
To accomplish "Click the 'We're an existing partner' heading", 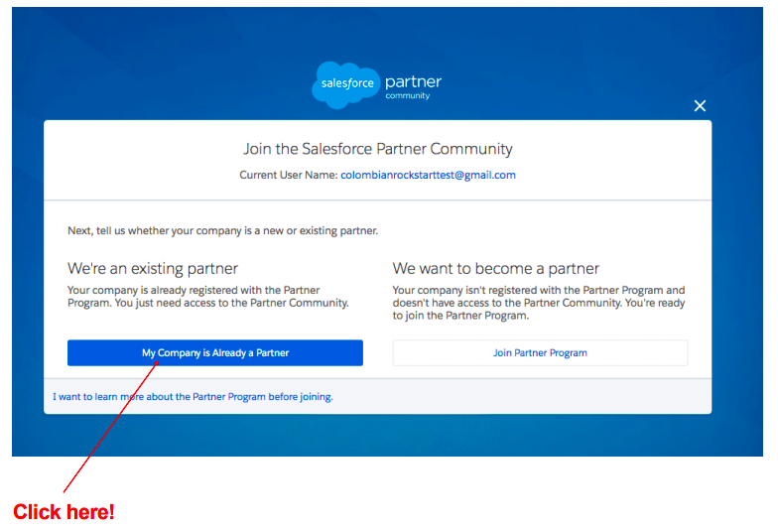I will (x=153, y=268).
